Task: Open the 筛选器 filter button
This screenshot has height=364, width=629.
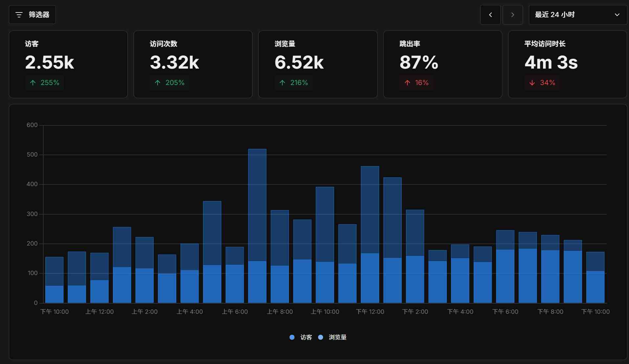Action: pos(32,15)
